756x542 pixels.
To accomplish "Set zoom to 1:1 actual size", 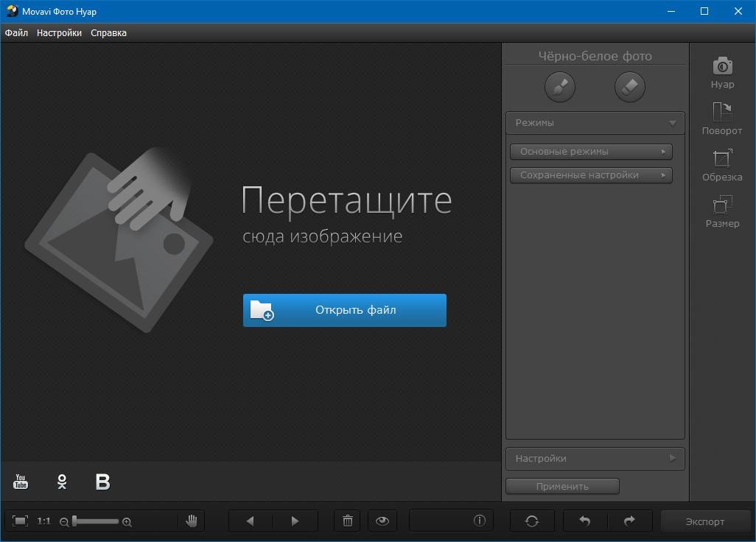I will [44, 521].
